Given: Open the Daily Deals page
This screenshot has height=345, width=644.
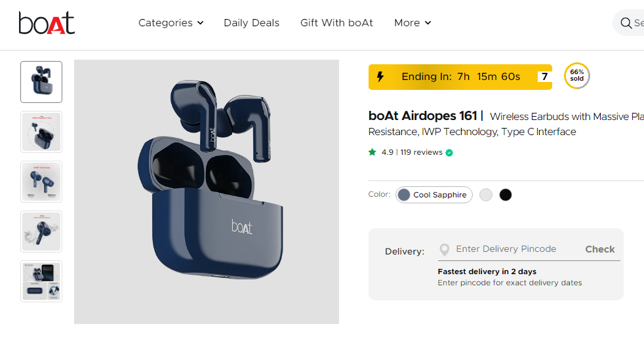Looking at the screenshot, I should point(251,23).
